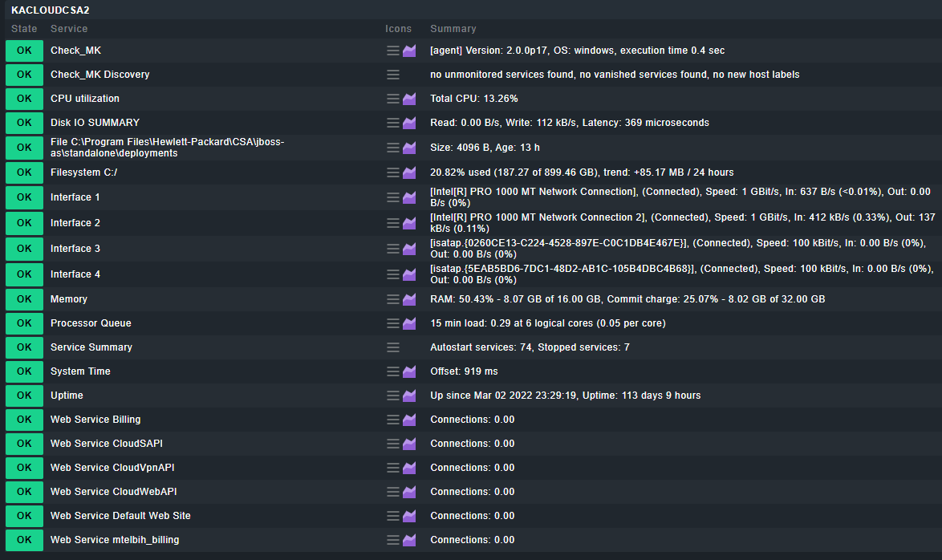Select the 'Total CPU: 13.26%' summary text

474,99
